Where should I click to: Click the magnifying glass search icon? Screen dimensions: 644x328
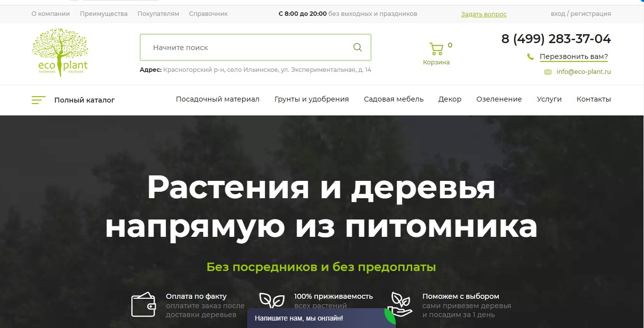tap(357, 48)
